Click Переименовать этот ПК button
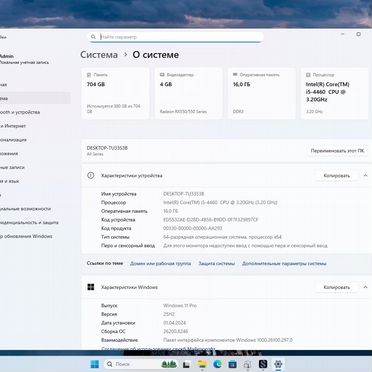The width and height of the screenshot is (372, 372). click(x=337, y=151)
